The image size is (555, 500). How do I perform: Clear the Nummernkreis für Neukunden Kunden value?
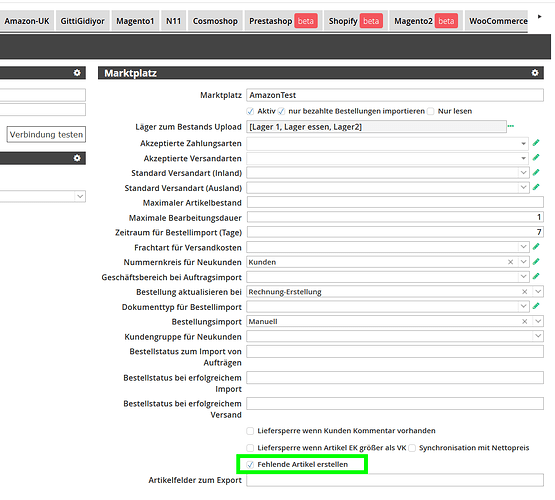(510, 262)
